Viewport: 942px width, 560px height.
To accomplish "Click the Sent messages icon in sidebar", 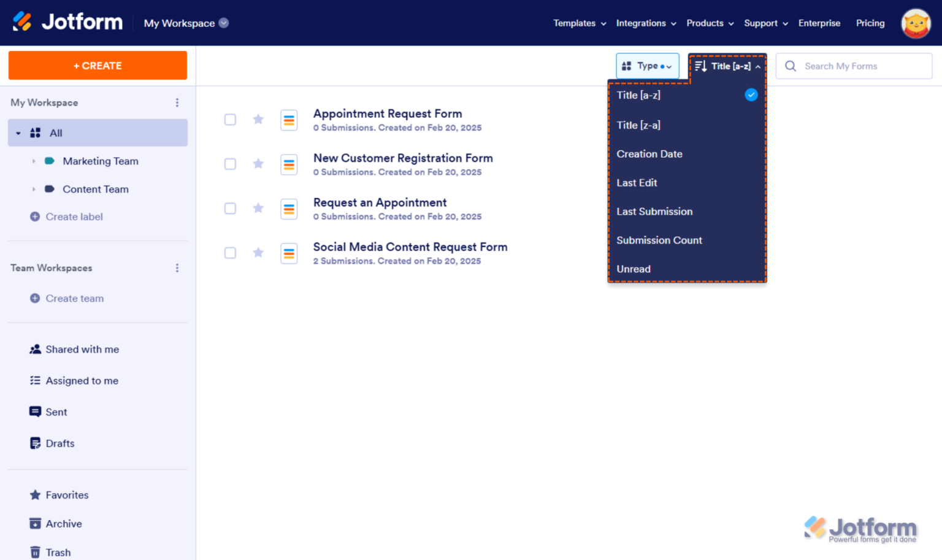I will tap(34, 412).
